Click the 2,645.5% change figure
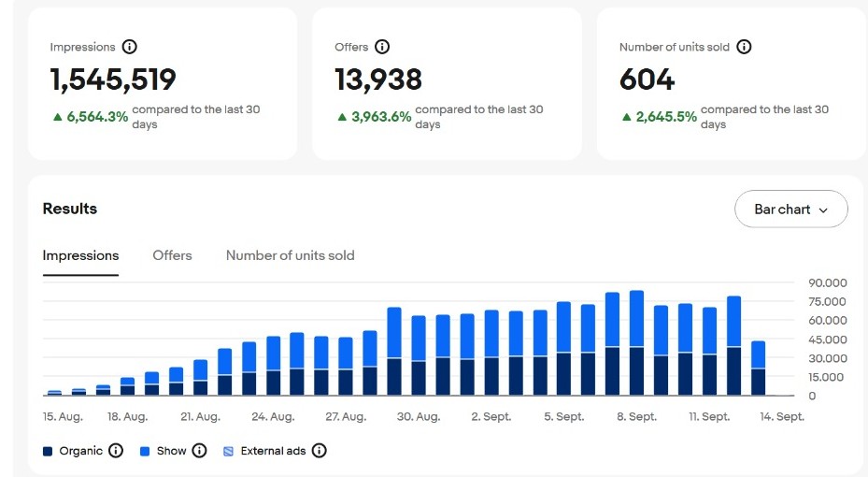Screen dimensions: 868x477 coord(666,116)
